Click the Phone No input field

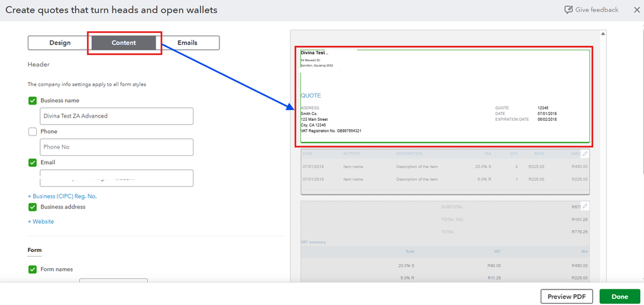[x=117, y=147]
